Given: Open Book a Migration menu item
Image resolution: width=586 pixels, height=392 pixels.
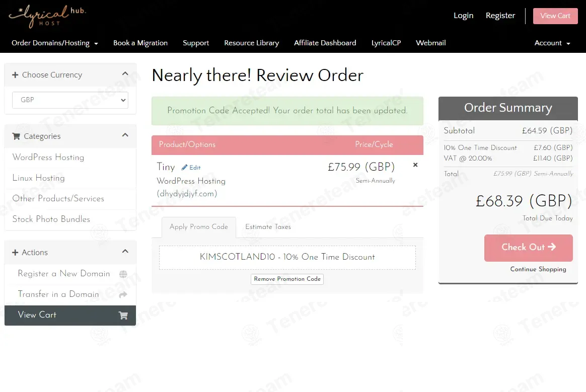Looking at the screenshot, I should point(140,43).
